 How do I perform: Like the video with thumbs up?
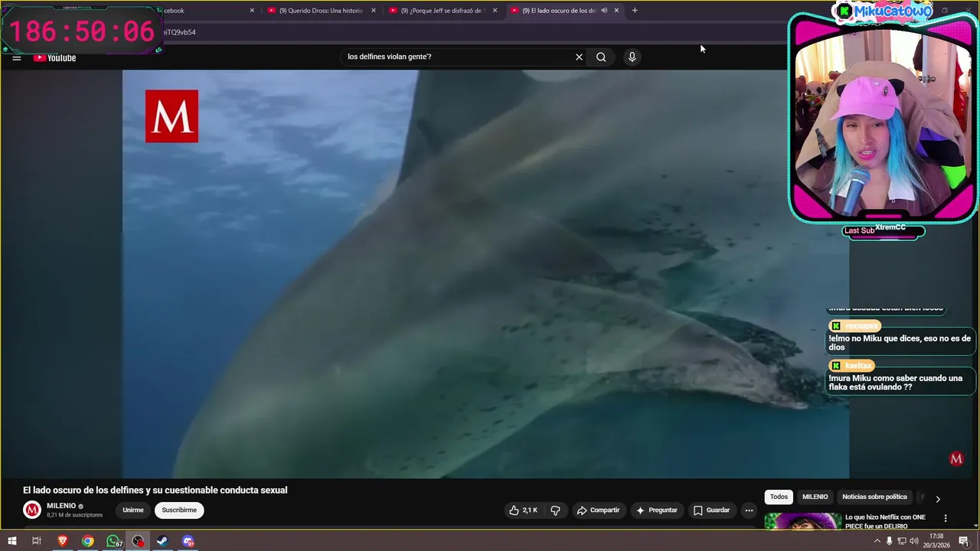[524, 510]
